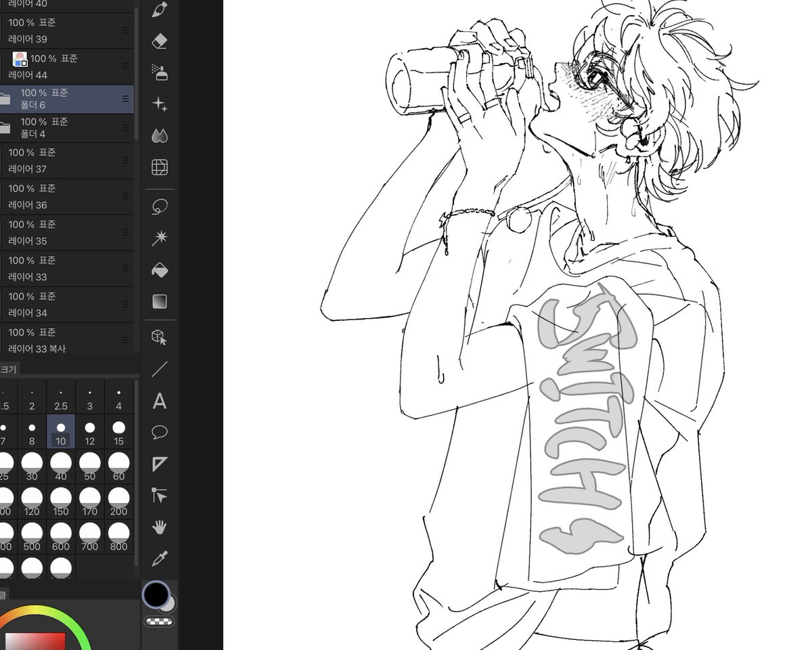Choose brush size 600
The height and width of the screenshot is (650, 812).
tap(61, 537)
